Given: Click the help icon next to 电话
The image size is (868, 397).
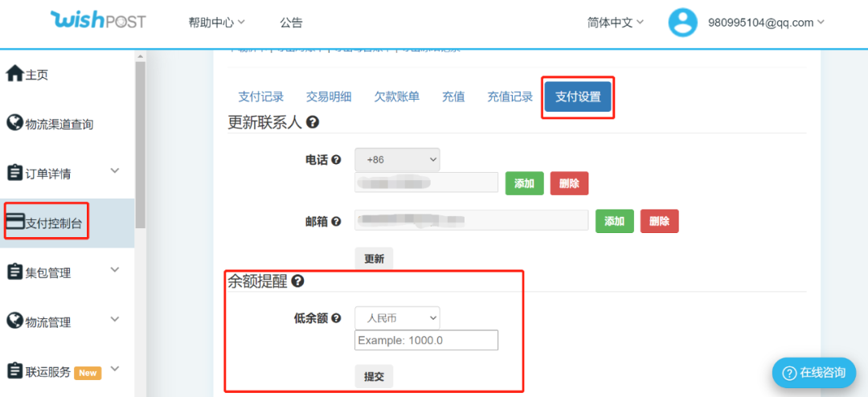Looking at the screenshot, I should pyautogui.click(x=335, y=160).
